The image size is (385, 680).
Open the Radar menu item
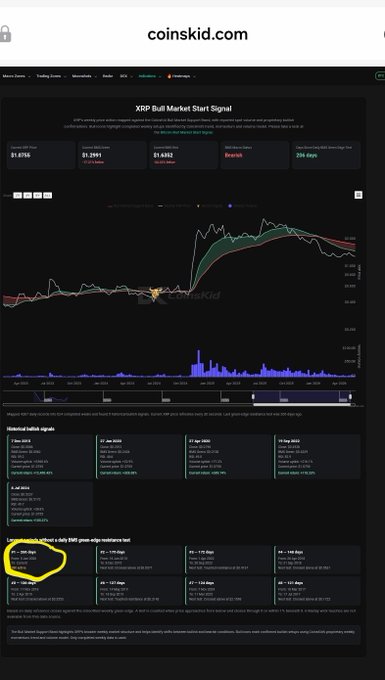pyautogui.click(x=108, y=76)
